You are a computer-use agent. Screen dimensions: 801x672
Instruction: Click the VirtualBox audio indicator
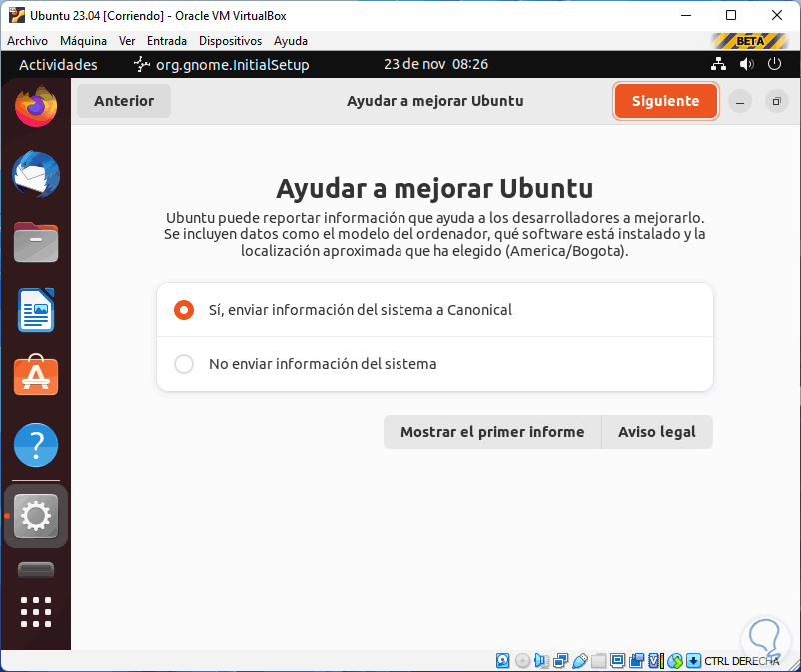(x=542, y=661)
